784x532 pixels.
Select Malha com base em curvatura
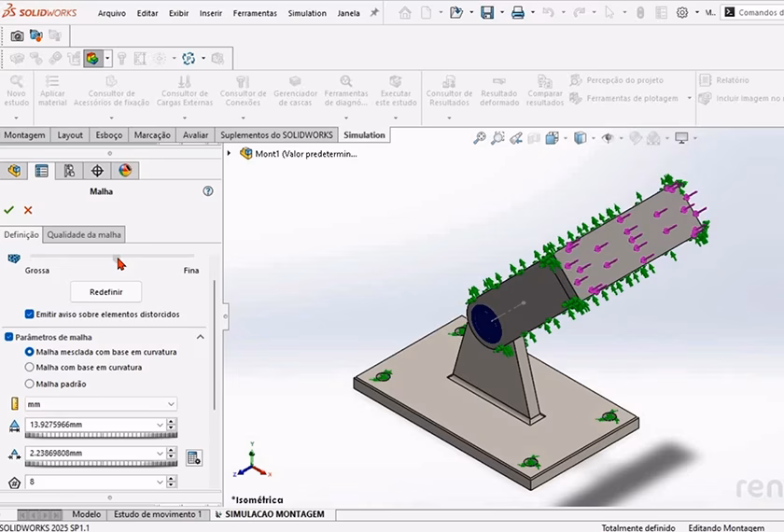30,368
